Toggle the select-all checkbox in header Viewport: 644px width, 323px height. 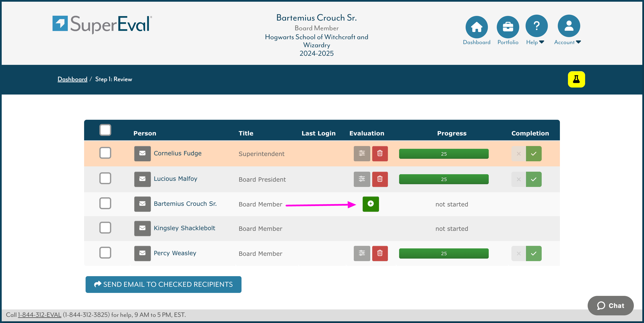coord(105,130)
